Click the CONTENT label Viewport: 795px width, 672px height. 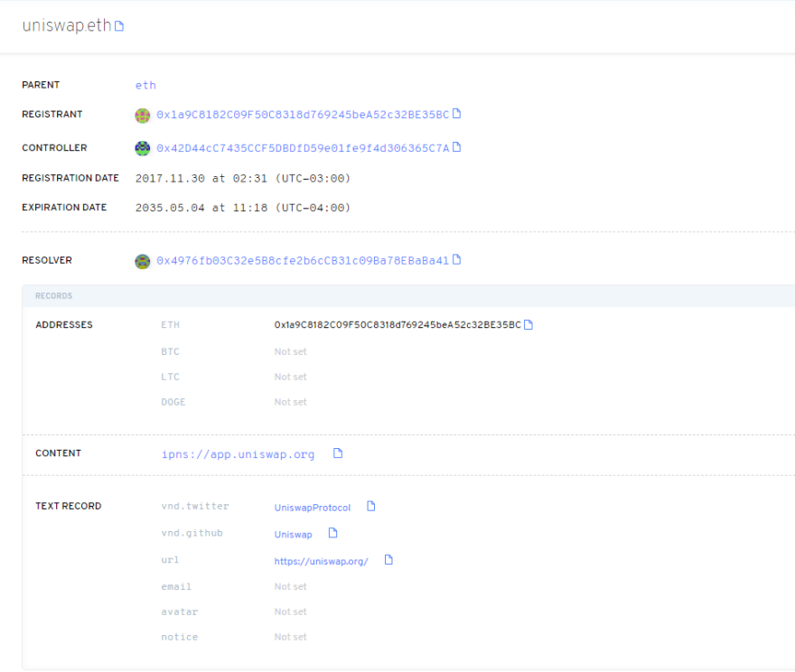coord(59,453)
